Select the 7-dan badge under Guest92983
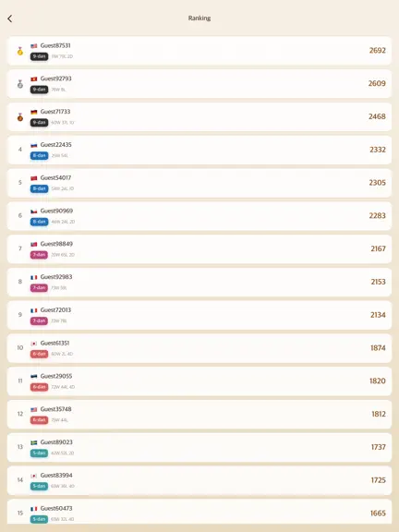399x532 pixels. 39,288
